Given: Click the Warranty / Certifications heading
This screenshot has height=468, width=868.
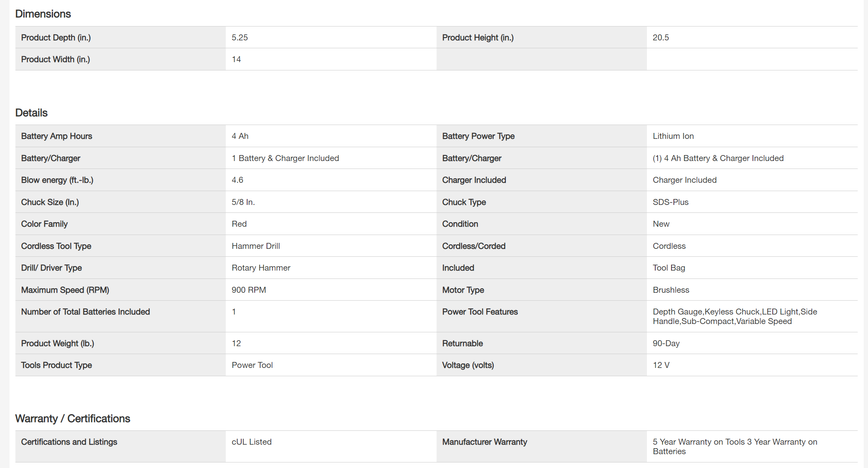Looking at the screenshot, I should coord(72,419).
